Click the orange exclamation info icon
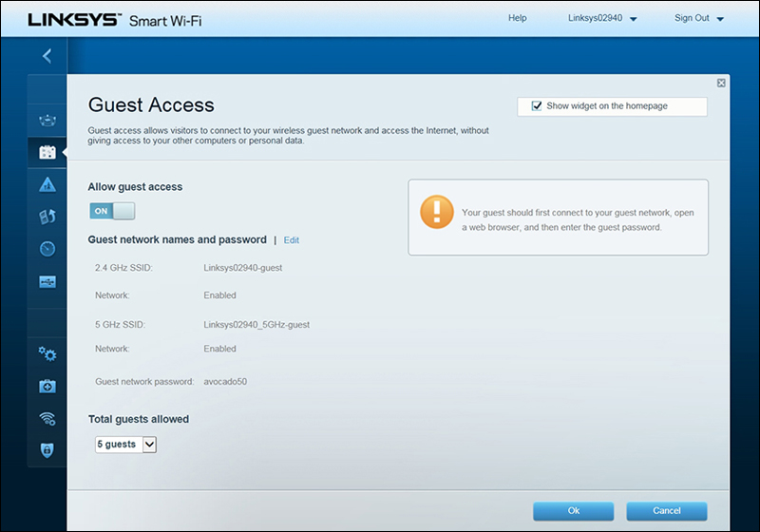This screenshot has width=760, height=532. point(437,212)
